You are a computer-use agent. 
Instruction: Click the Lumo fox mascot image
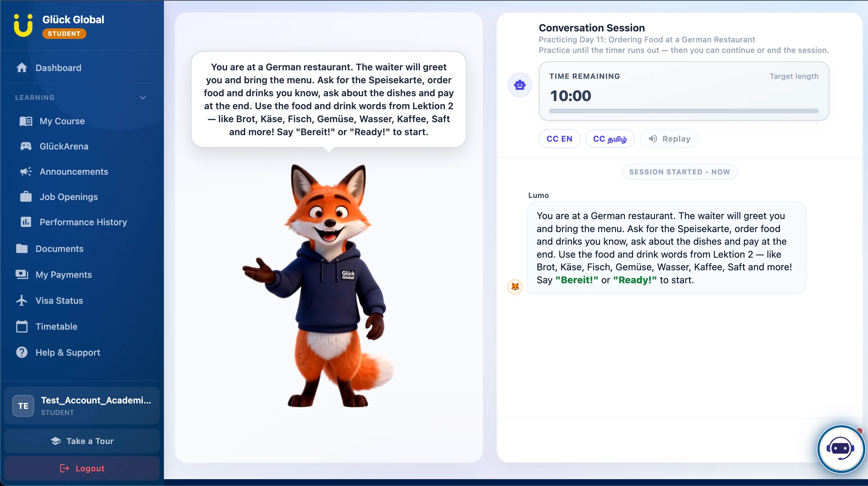point(319,285)
